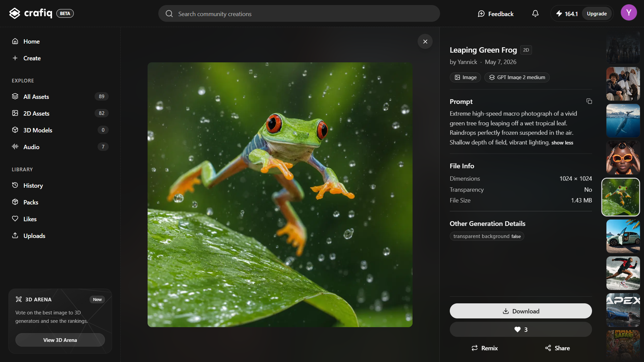Open Home in sidebar

pyautogui.click(x=60, y=41)
